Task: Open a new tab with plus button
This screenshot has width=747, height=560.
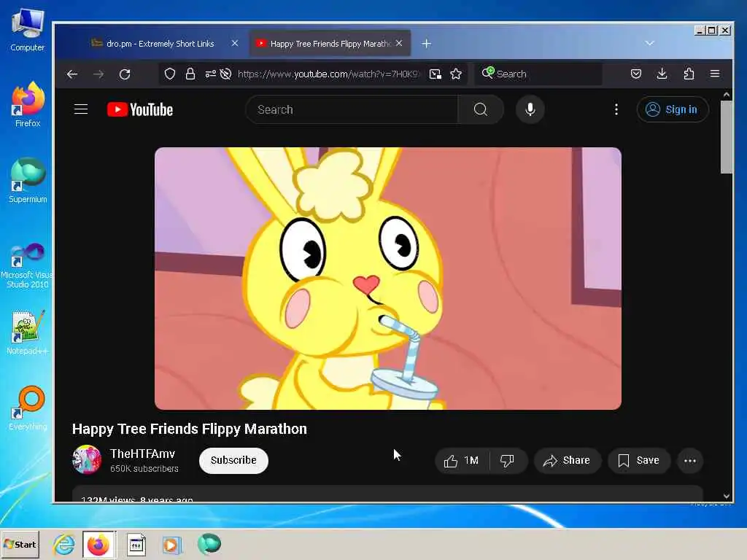Action: tap(426, 44)
